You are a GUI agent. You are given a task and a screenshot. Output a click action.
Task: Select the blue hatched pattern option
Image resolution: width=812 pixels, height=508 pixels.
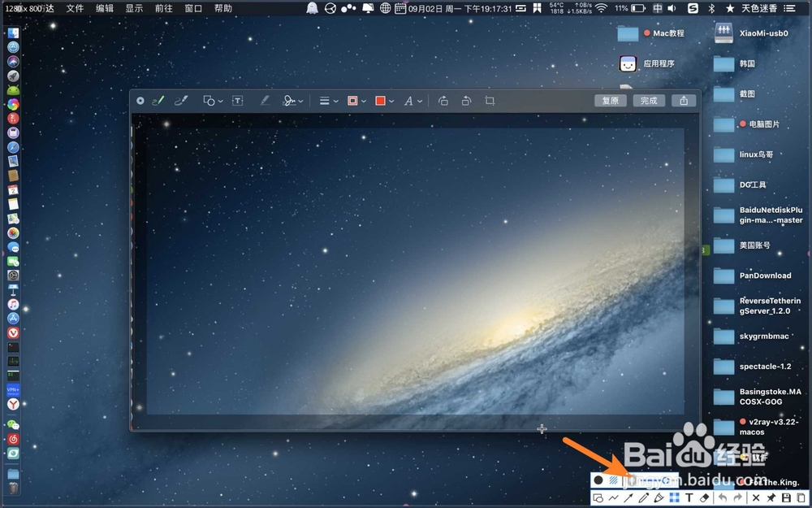pyautogui.click(x=613, y=480)
